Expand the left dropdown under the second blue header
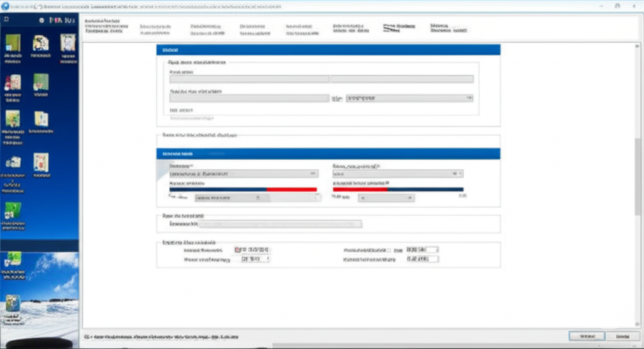 [243, 174]
